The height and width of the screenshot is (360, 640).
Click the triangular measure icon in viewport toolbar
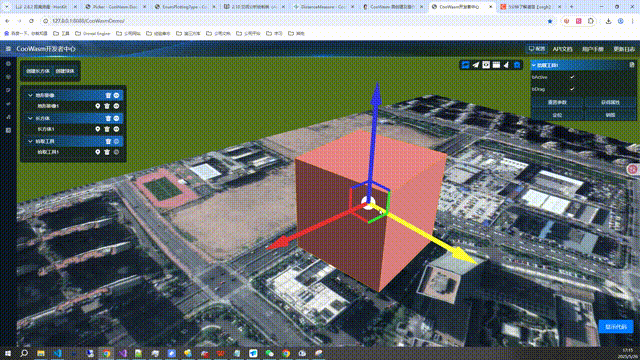point(507,65)
